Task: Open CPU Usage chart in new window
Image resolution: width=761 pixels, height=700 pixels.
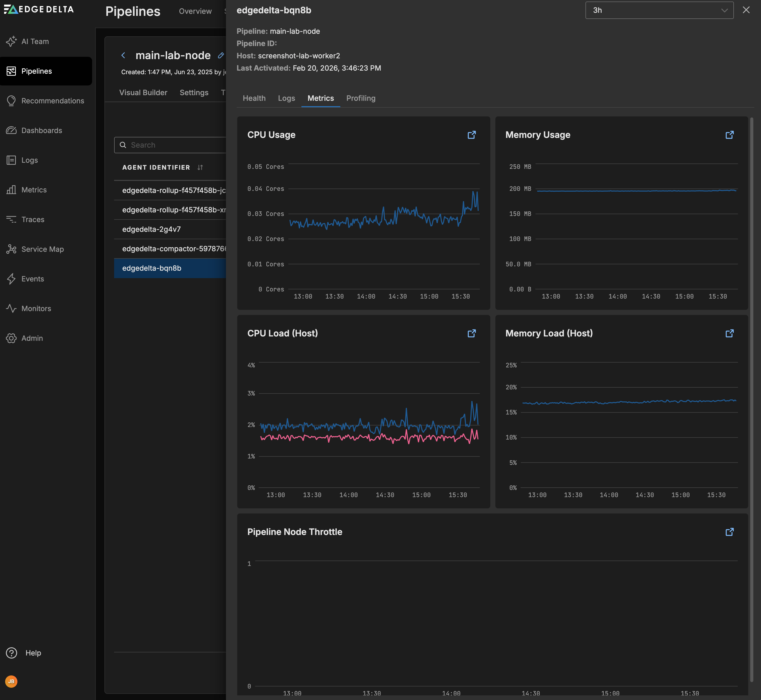Action: (471, 135)
